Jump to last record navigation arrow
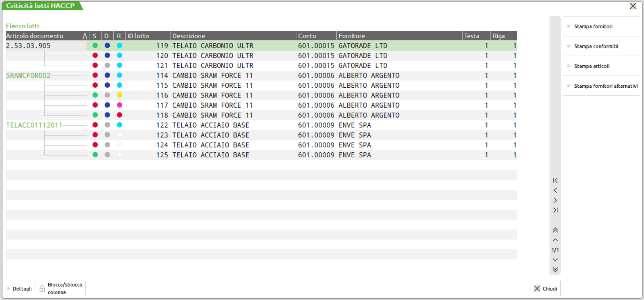The height and width of the screenshot is (300, 644). (555, 210)
